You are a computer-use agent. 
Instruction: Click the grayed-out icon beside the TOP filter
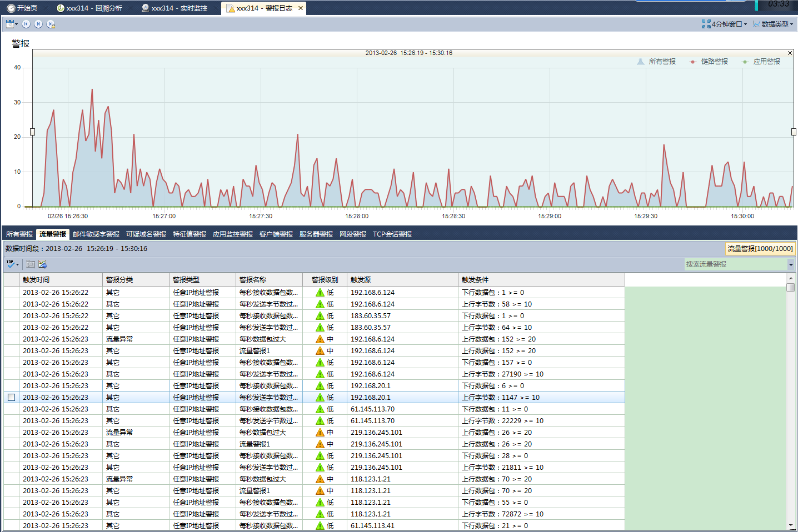click(x=31, y=264)
